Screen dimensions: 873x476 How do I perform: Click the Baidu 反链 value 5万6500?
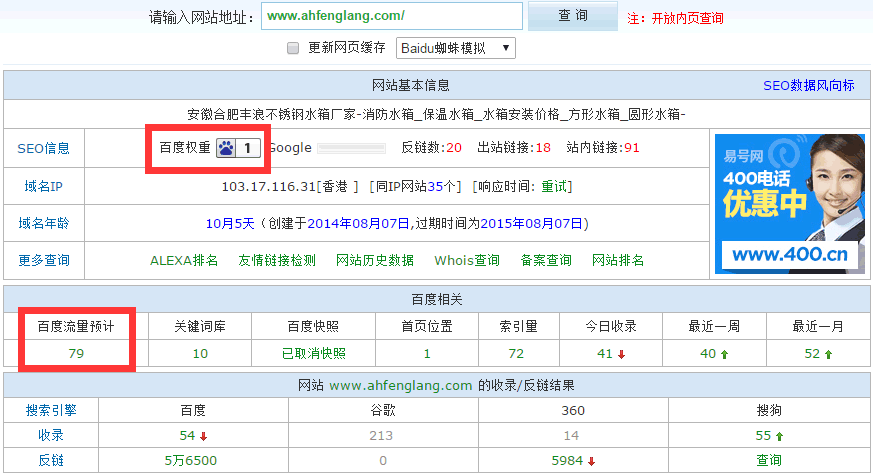pos(190,460)
